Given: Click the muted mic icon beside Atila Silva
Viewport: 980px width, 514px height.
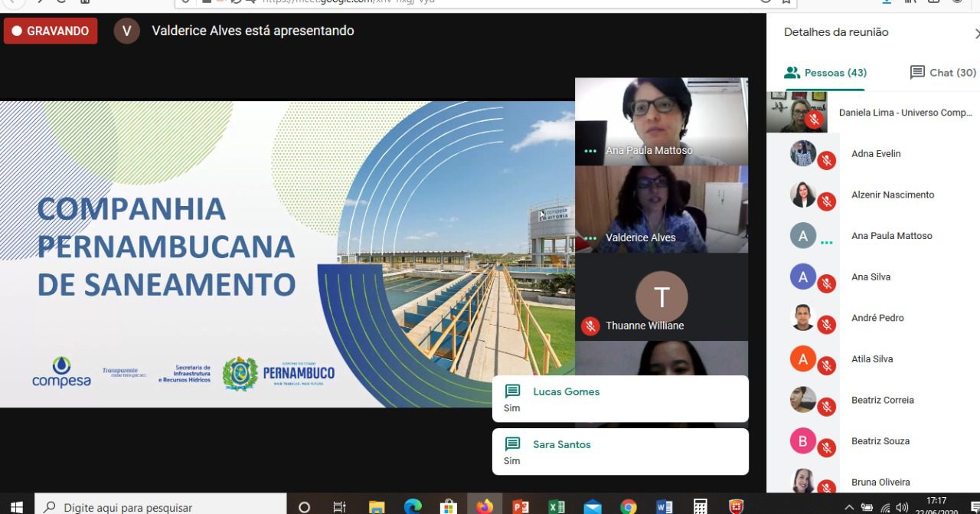Looking at the screenshot, I should point(826,366).
